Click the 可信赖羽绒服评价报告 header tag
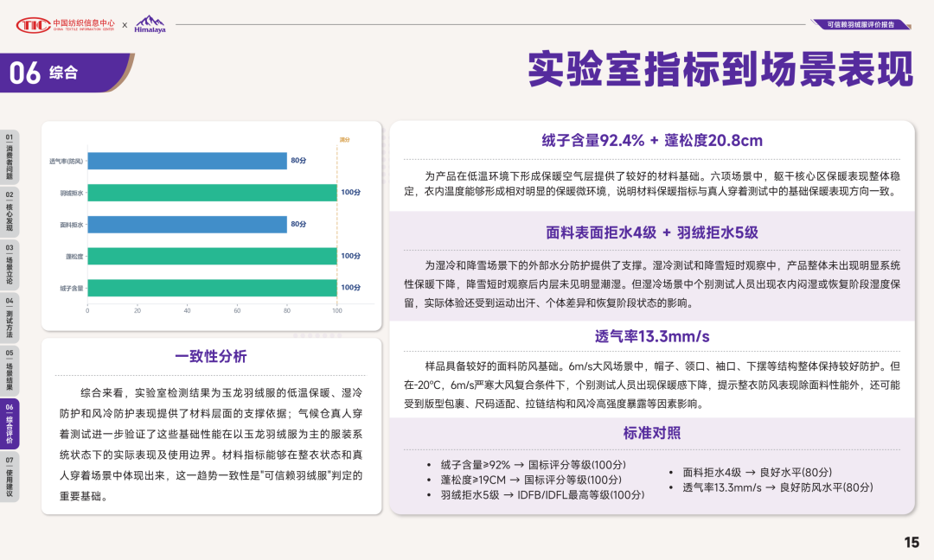This screenshot has width=934, height=560. (860, 24)
